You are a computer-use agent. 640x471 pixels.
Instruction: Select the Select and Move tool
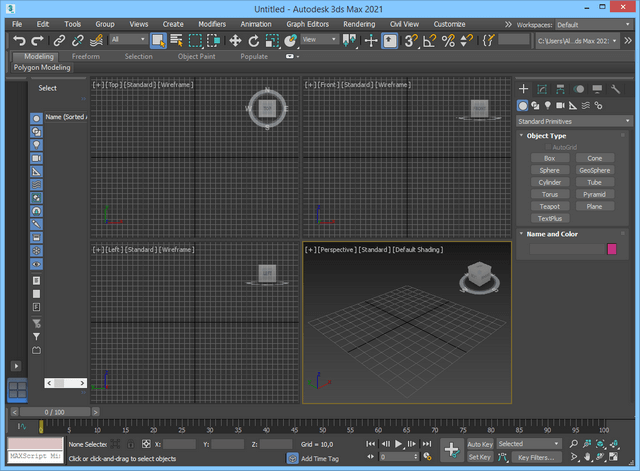(x=236, y=41)
